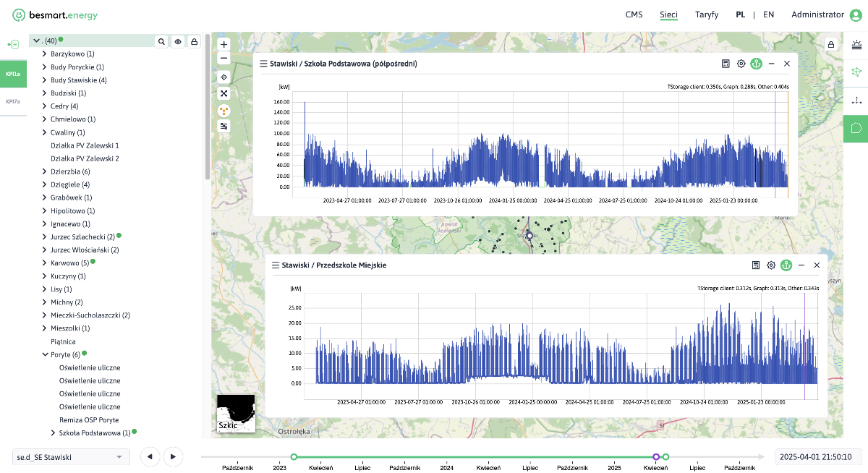Open settings gear in Przedszkole Miejskie chart
The width and height of the screenshot is (868, 473).
pos(772,265)
